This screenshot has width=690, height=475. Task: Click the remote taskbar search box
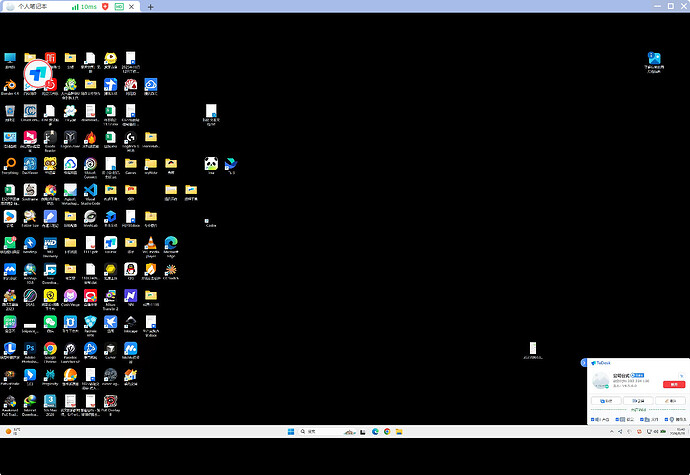[327, 431]
